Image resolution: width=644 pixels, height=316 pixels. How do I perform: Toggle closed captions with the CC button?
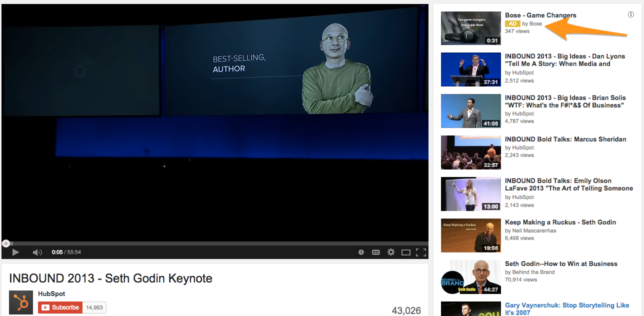376,252
